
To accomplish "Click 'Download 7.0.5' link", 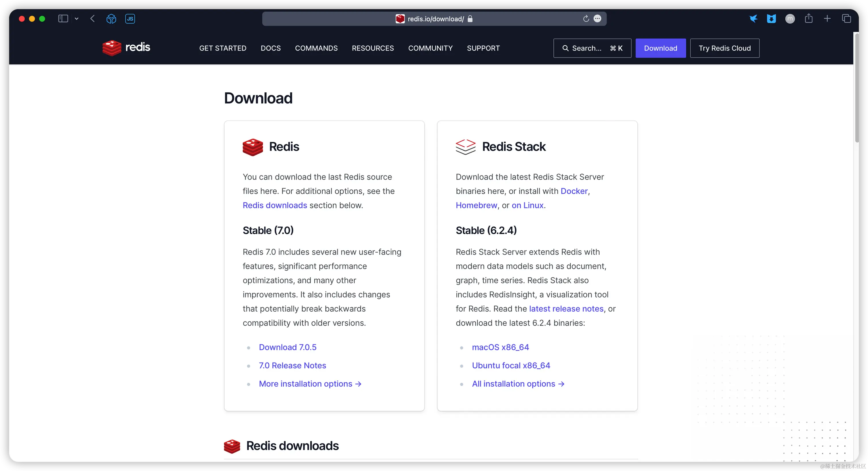I will [287, 347].
